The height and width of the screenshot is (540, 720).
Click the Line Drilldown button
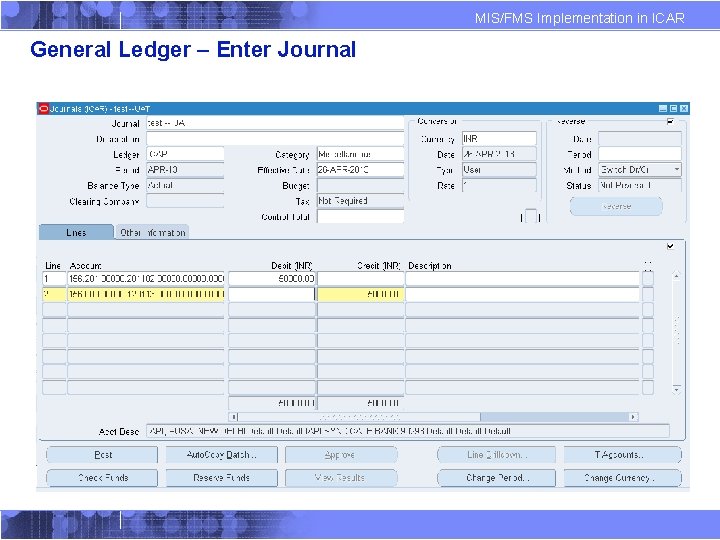[x=496, y=455]
